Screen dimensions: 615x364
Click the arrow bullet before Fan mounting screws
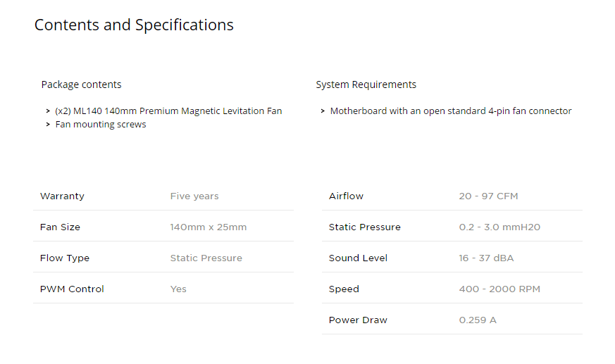[x=48, y=125]
